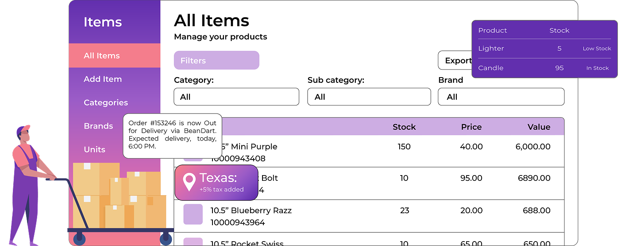
Task: Expand the Brand dropdown
Action: (501, 97)
